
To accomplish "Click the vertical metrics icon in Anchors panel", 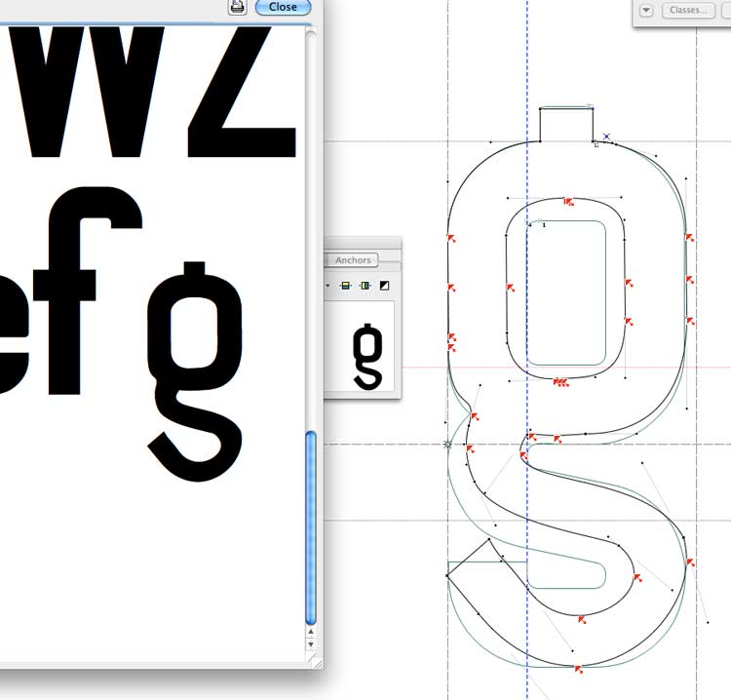I will [x=365, y=286].
